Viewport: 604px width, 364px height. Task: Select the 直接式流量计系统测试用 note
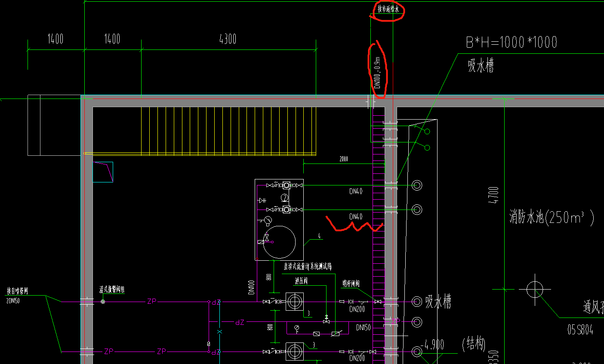[x=308, y=267]
